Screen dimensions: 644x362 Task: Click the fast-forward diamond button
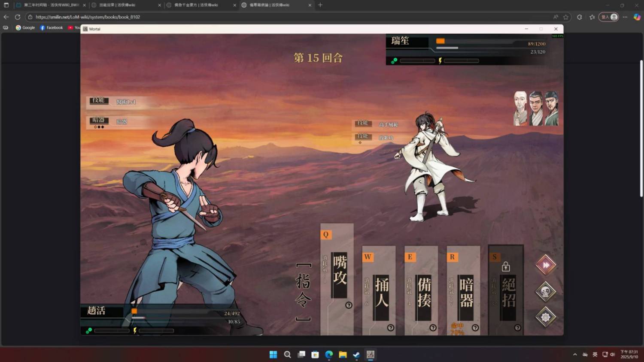[x=546, y=265]
